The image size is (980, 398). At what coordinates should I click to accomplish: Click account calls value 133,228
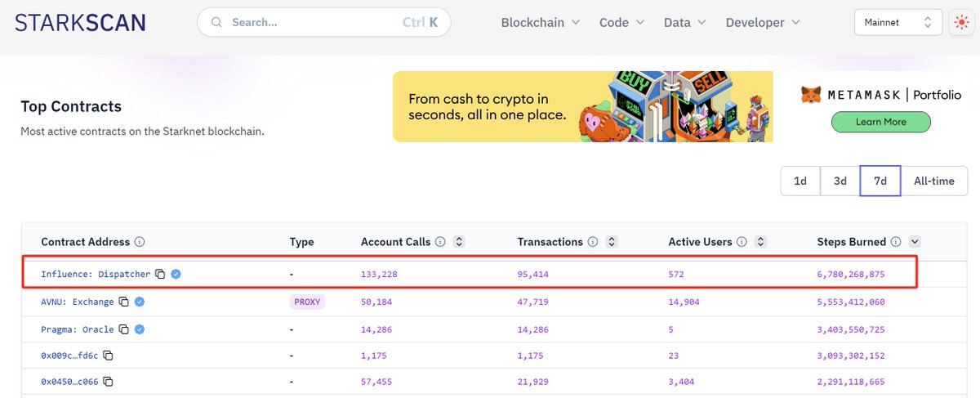pyautogui.click(x=379, y=274)
